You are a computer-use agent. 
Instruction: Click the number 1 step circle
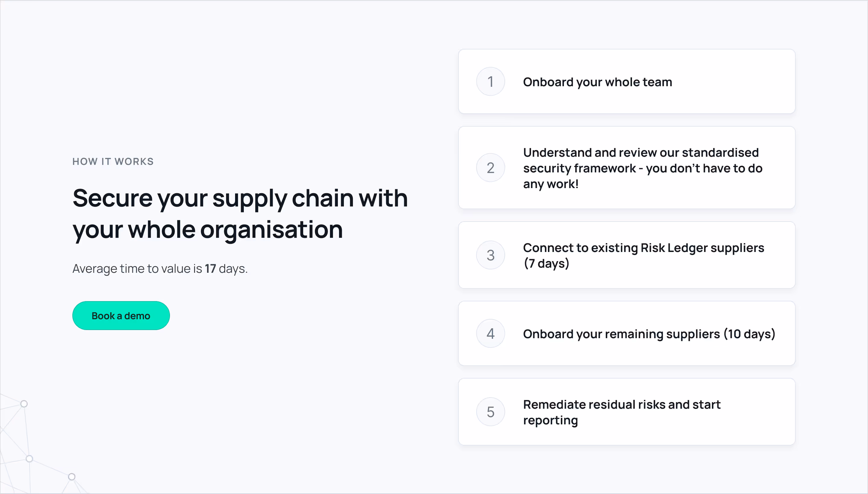490,81
